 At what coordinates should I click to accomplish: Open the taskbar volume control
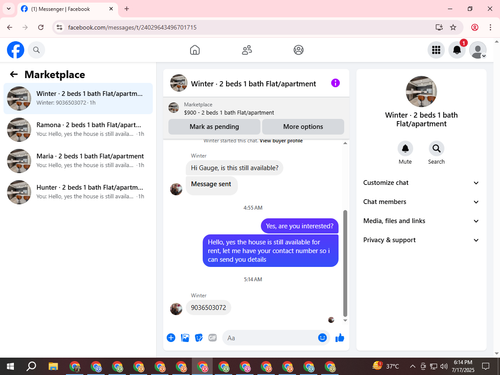click(x=444, y=367)
